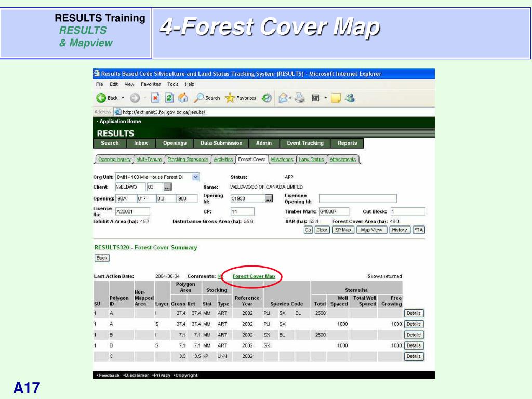The image size is (532, 399).
Task: Go to the Home page icon
Action: pyautogui.click(x=183, y=98)
